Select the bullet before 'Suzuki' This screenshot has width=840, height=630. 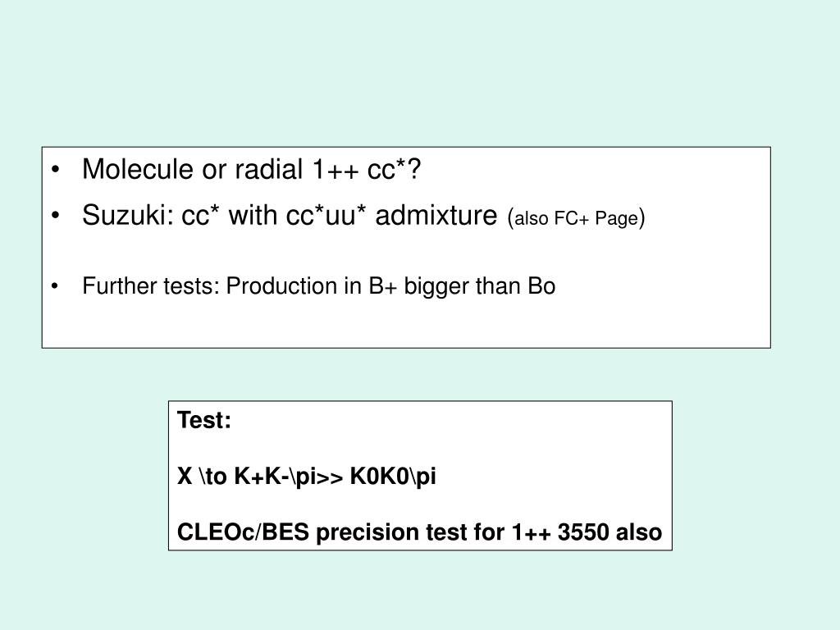55,216
